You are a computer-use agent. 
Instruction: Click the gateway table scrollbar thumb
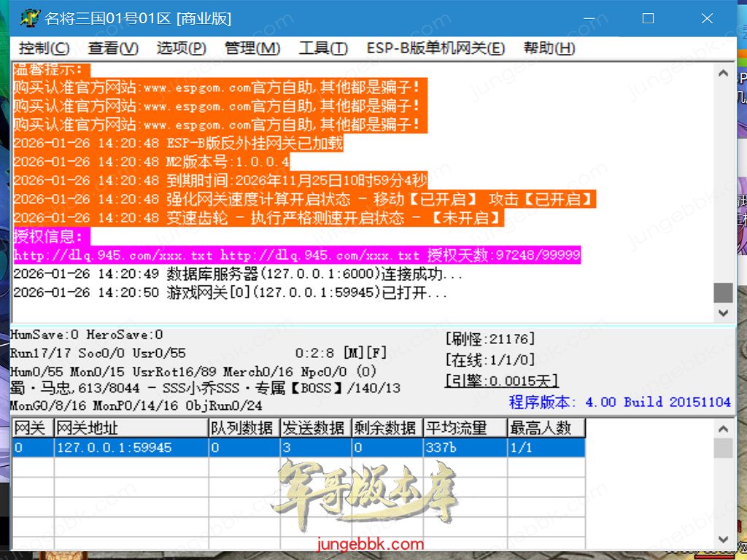723,448
